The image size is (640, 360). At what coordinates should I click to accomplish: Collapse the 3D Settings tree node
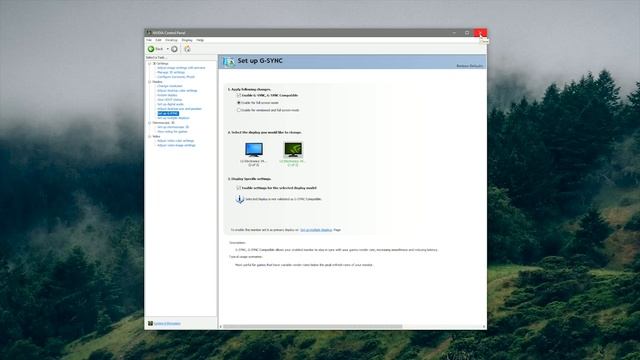[149, 63]
